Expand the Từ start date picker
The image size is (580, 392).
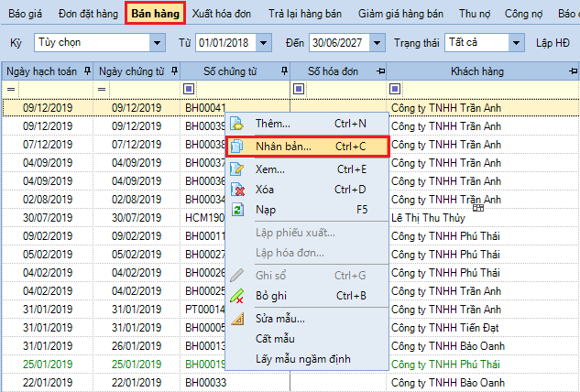264,43
